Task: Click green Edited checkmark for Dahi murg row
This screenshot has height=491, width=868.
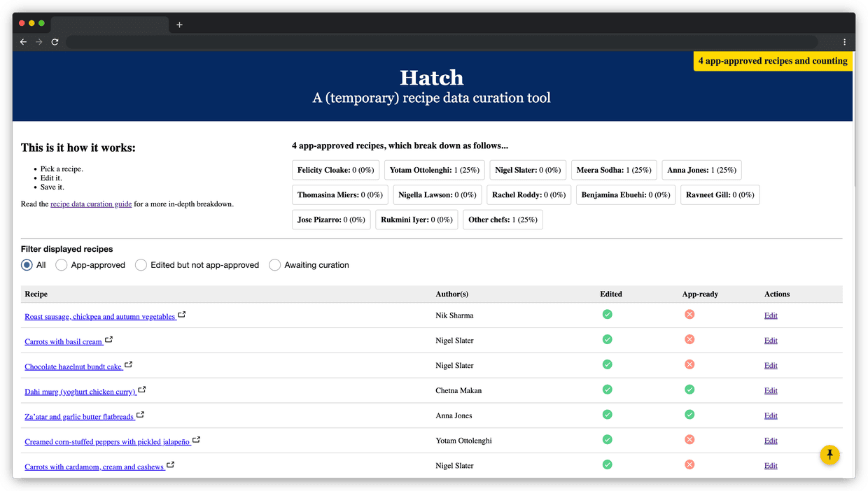Action: tap(607, 390)
